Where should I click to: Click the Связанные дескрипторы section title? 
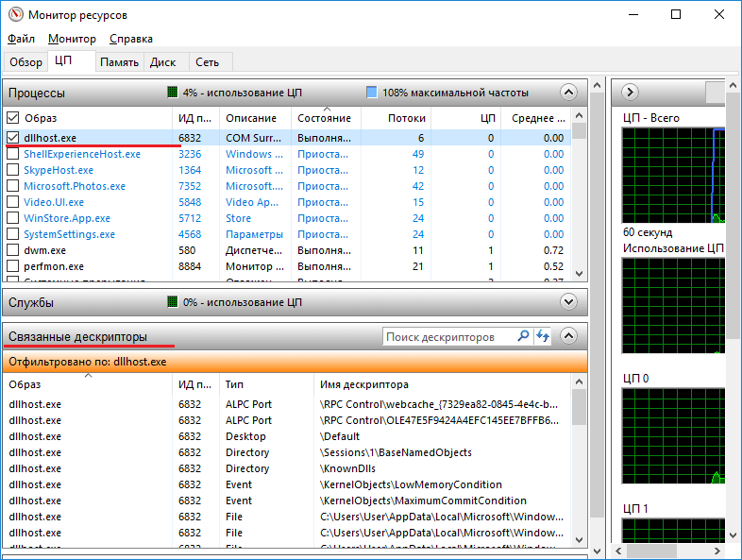77,336
